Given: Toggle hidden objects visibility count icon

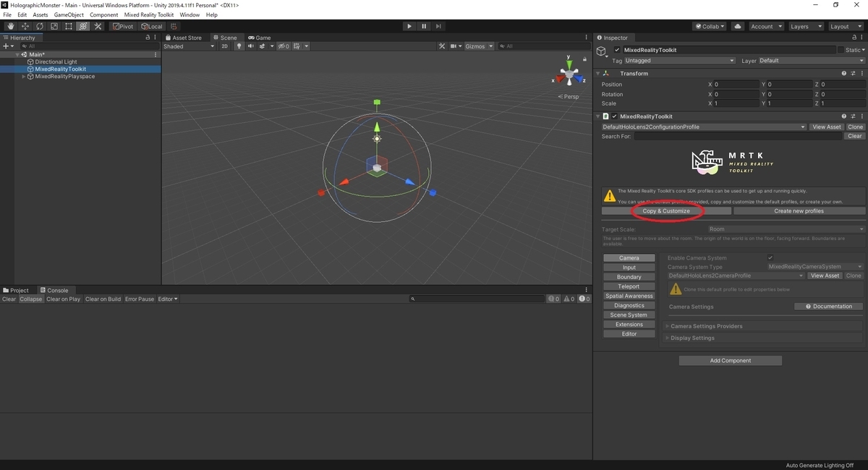Looking at the screenshot, I should 284,46.
